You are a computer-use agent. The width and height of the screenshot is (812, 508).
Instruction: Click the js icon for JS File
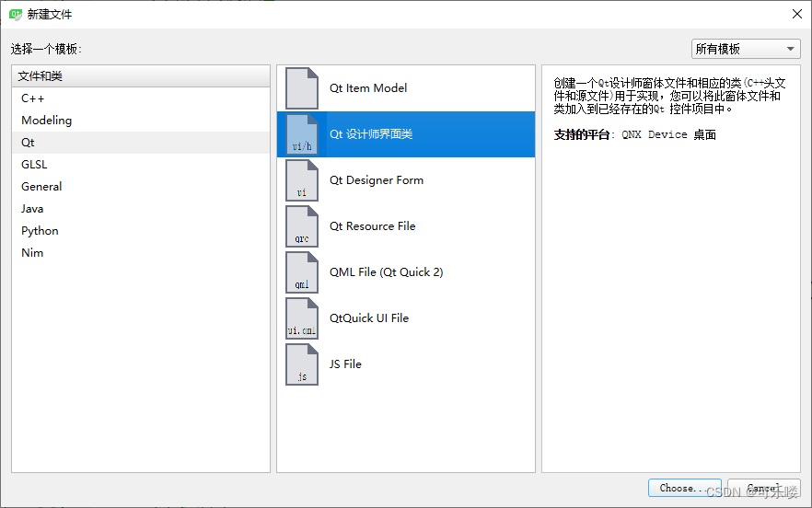pyautogui.click(x=302, y=364)
